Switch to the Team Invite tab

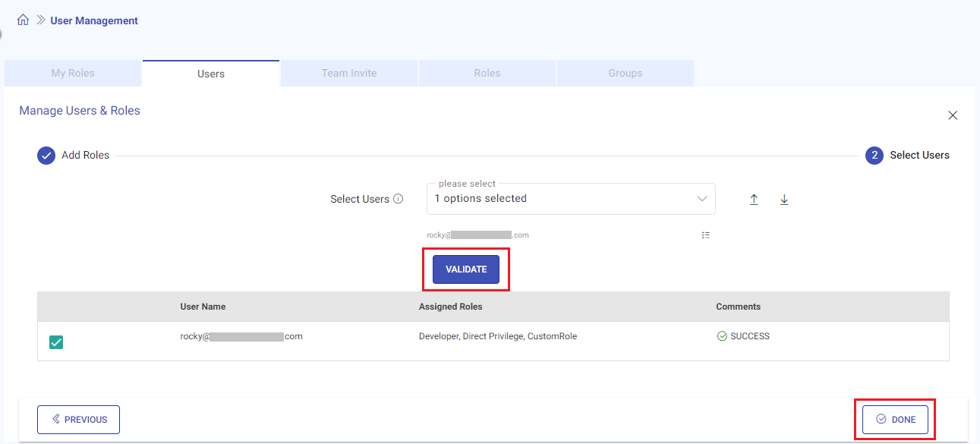pos(348,74)
